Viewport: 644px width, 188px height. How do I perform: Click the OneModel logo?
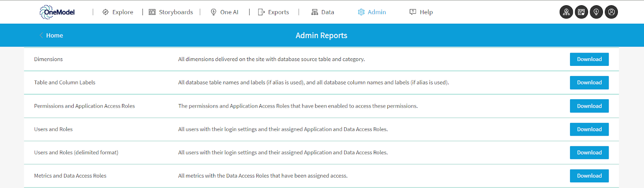pos(57,12)
